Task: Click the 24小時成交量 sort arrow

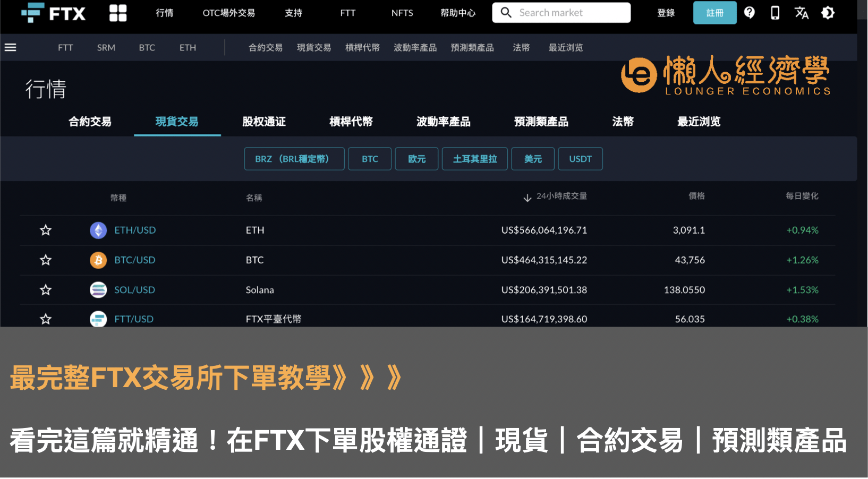Action: point(527,198)
